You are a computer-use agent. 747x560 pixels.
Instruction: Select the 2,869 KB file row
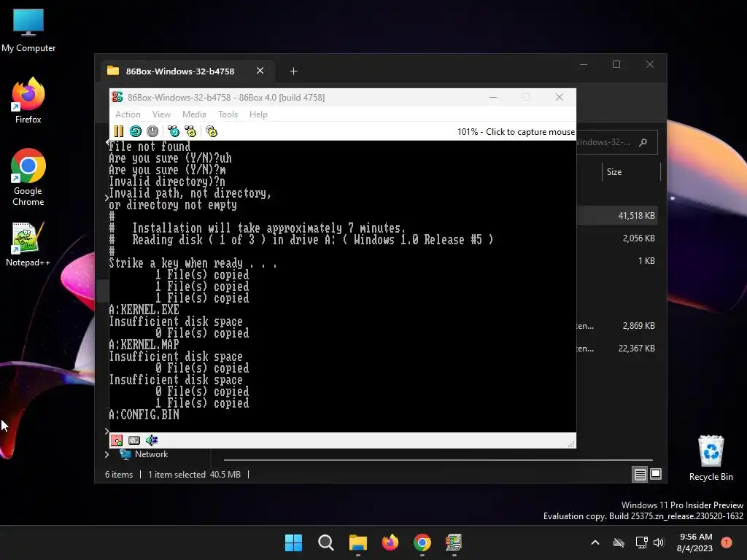coord(617,326)
